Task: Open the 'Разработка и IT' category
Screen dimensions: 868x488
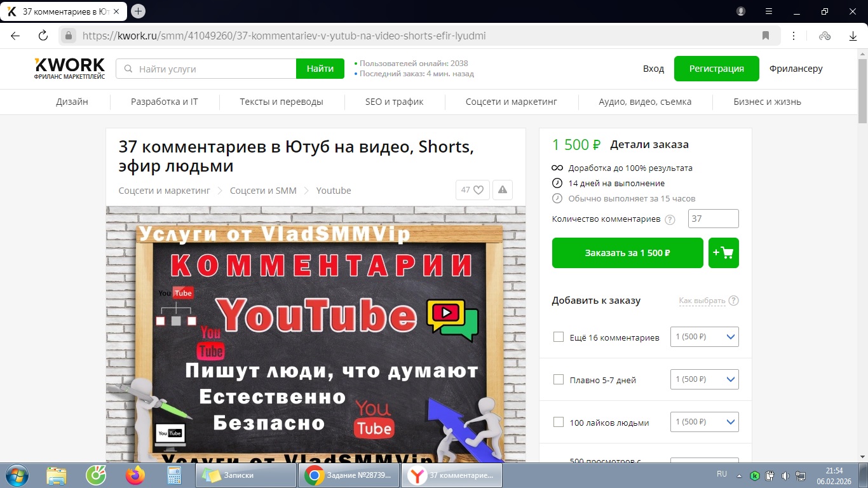Action: (165, 102)
